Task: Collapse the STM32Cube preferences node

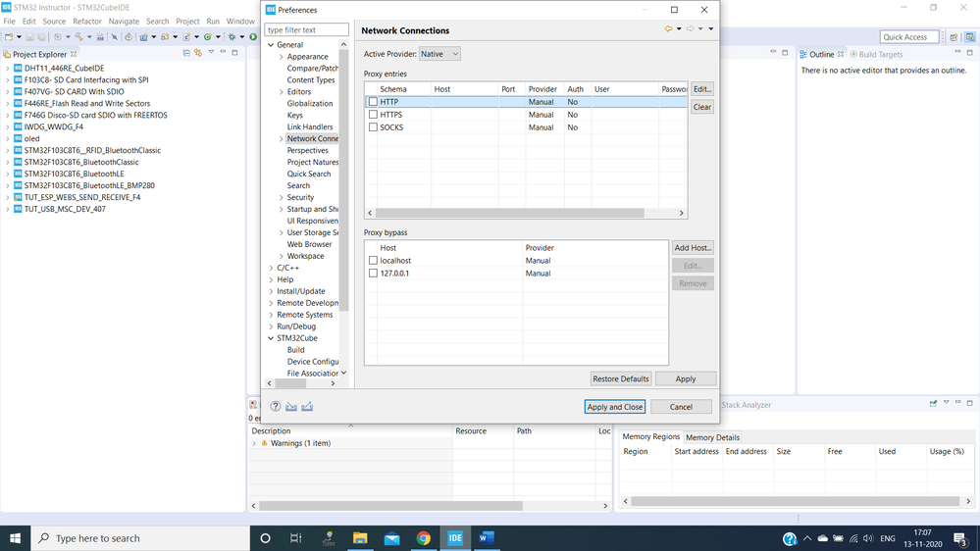Action: point(271,338)
